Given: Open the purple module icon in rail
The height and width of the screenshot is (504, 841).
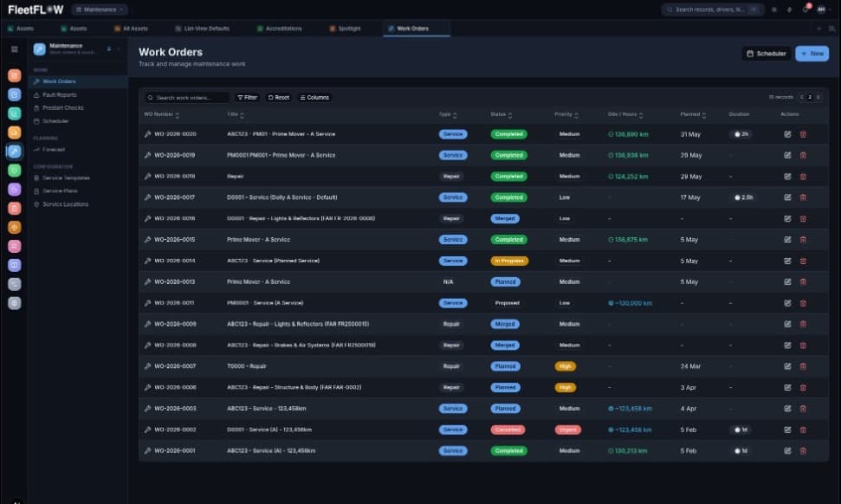Looking at the screenshot, I should [15, 190].
